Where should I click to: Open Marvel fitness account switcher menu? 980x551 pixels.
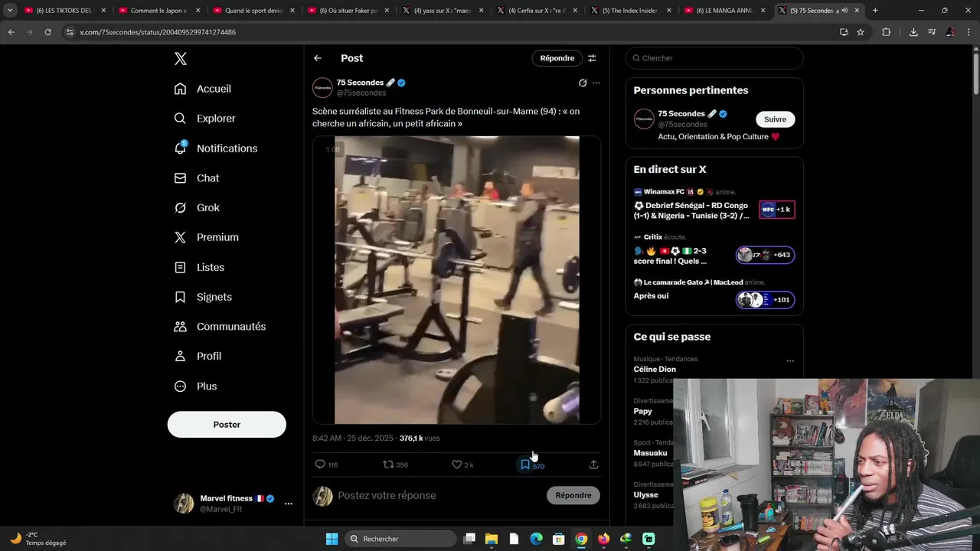tap(234, 504)
